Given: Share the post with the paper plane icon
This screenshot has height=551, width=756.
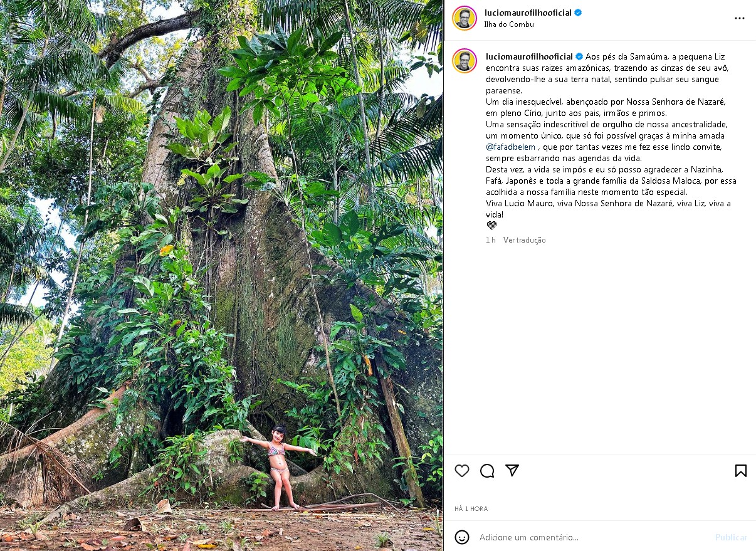Looking at the screenshot, I should (x=512, y=471).
